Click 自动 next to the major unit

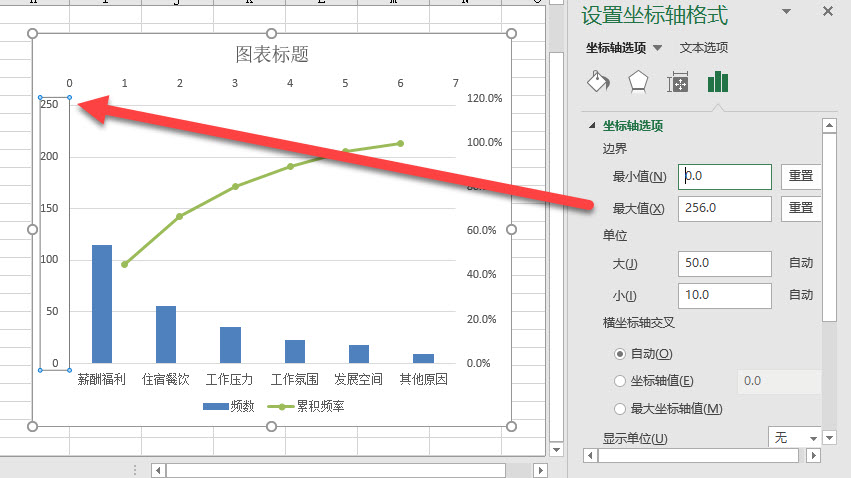[x=801, y=263]
